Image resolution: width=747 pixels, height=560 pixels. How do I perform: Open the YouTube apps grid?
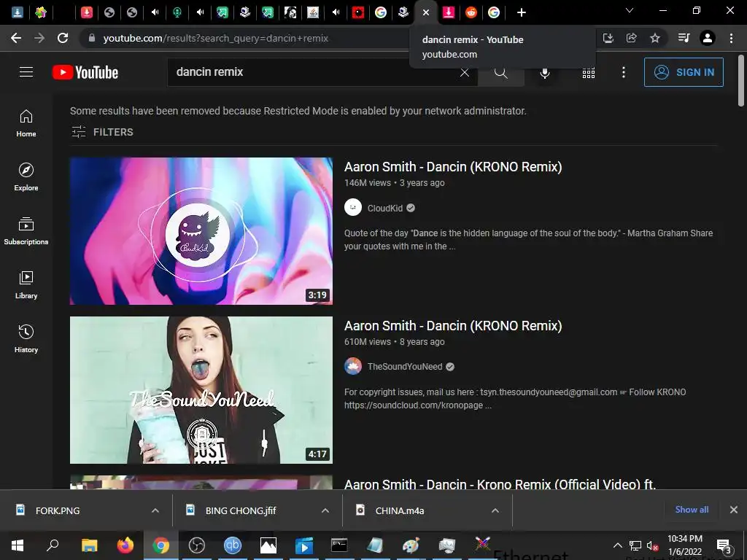pyautogui.click(x=589, y=72)
